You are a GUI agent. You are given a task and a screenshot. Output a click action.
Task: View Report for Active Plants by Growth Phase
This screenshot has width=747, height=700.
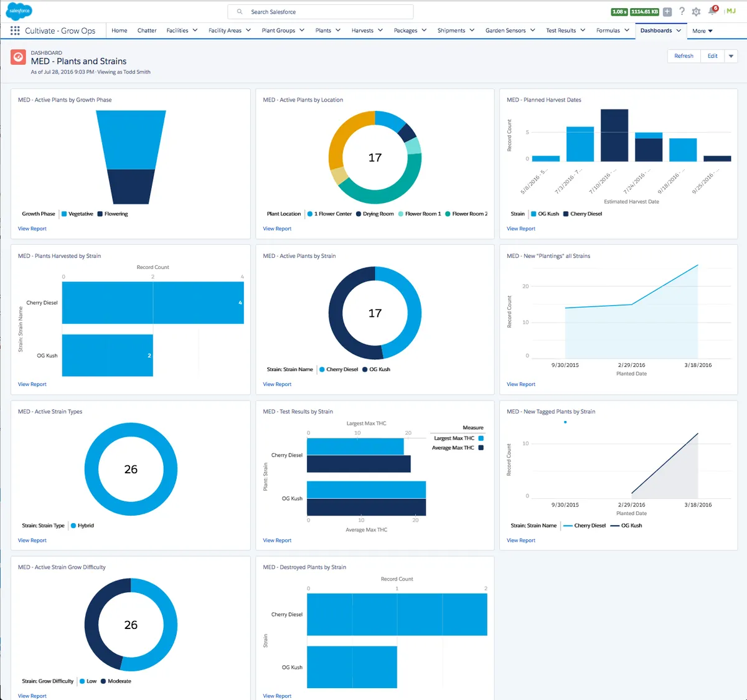pyautogui.click(x=32, y=229)
